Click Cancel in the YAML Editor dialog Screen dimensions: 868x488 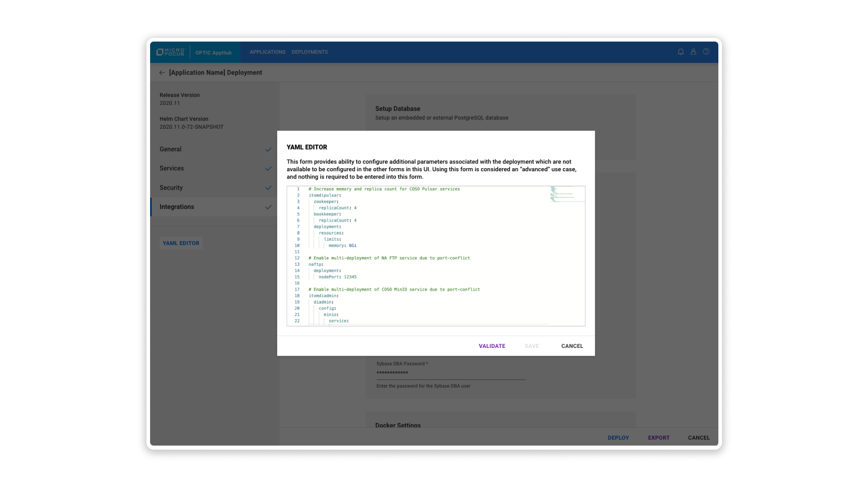[x=572, y=346]
